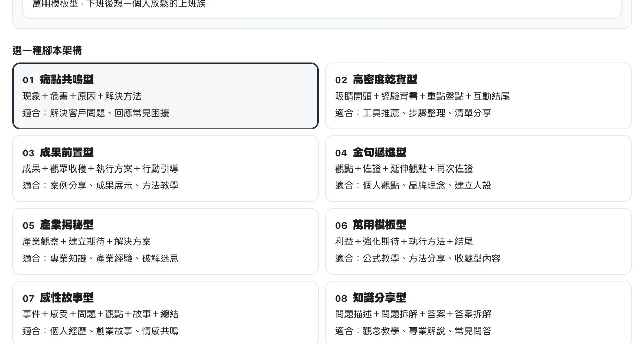644x344 pixels.
Task: Click the 選一種腳本架構 heading
Action: [x=47, y=51]
